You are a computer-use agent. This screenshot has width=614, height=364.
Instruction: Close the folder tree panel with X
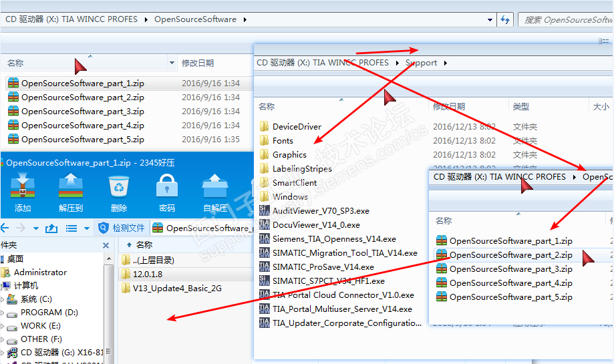coord(106,245)
